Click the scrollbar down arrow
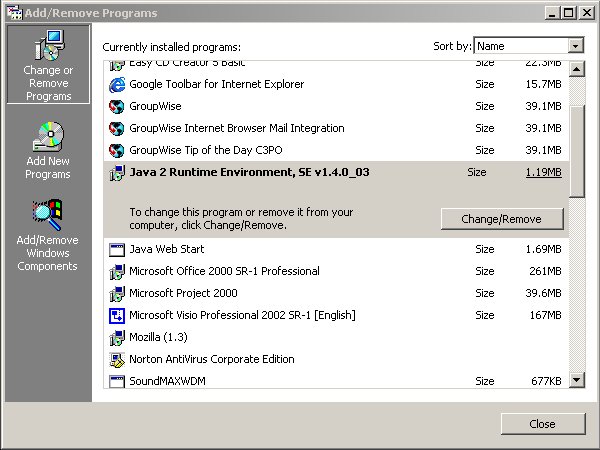Viewport: 600px width, 450px height. tap(576, 380)
